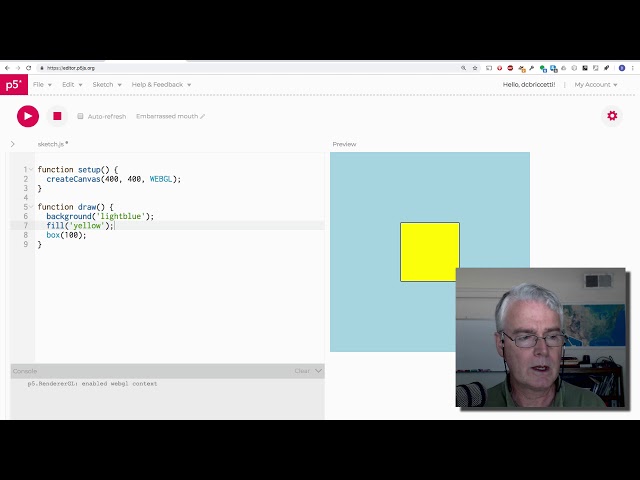Image resolution: width=640 pixels, height=480 pixels.
Task: Expand the file sidebar with the chevron
Action: click(13, 144)
